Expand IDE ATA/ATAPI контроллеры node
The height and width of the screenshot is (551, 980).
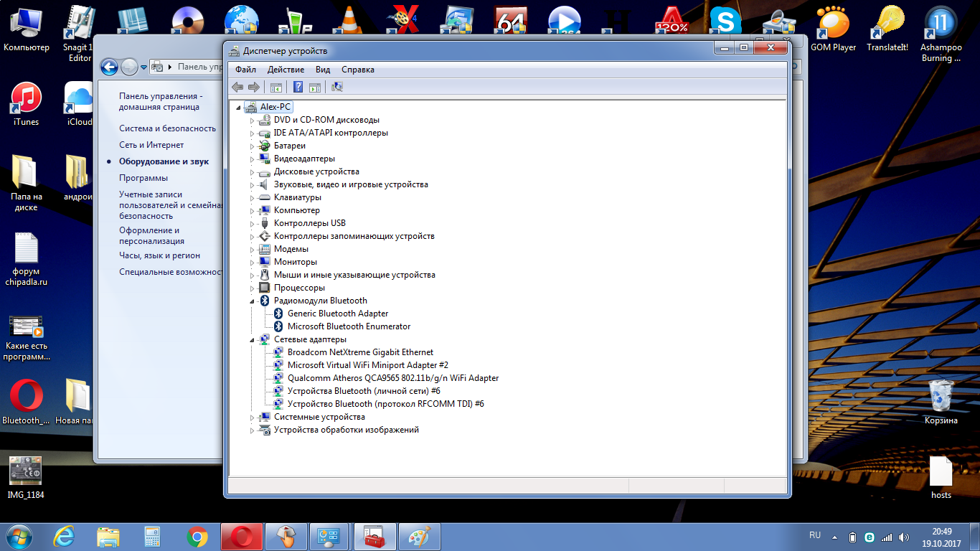coord(252,133)
